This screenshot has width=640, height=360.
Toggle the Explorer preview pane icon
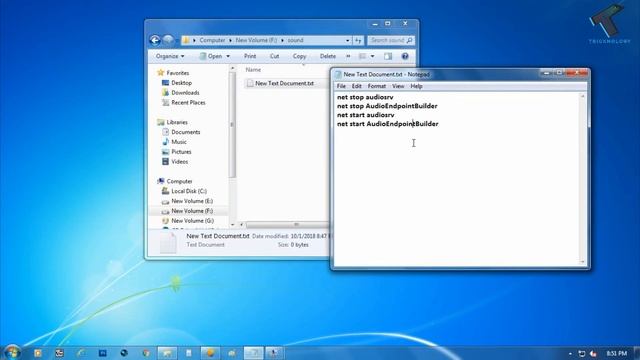388,56
